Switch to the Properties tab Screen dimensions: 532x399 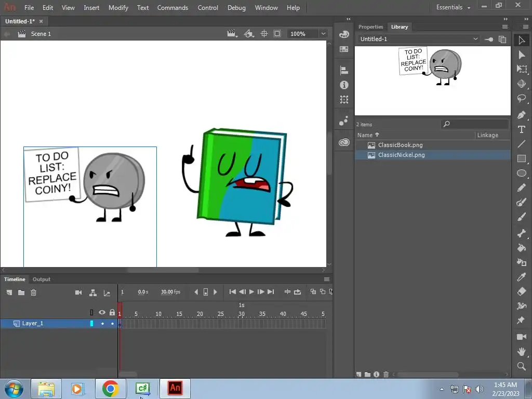coord(370,27)
